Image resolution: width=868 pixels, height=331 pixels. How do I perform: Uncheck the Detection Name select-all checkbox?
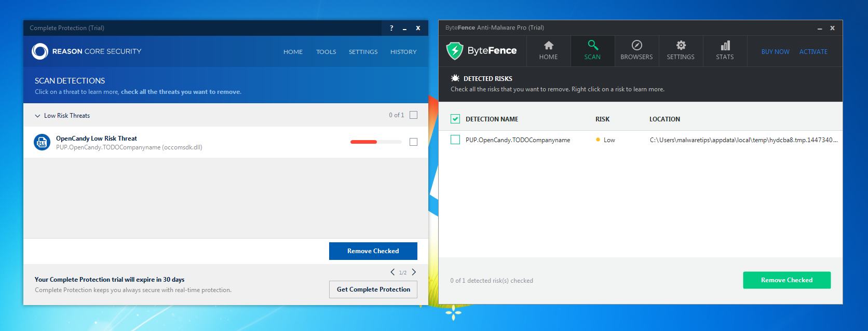[455, 119]
